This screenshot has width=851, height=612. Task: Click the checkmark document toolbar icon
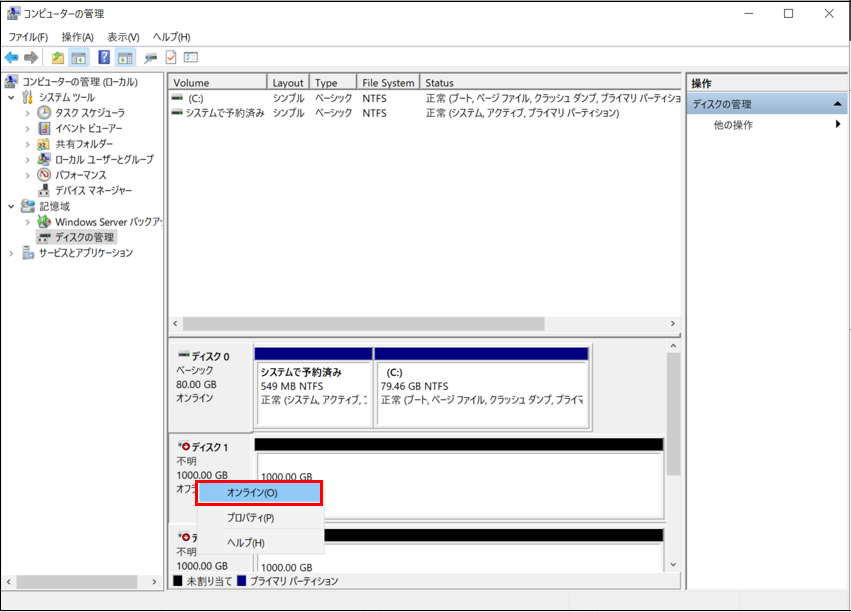171,58
